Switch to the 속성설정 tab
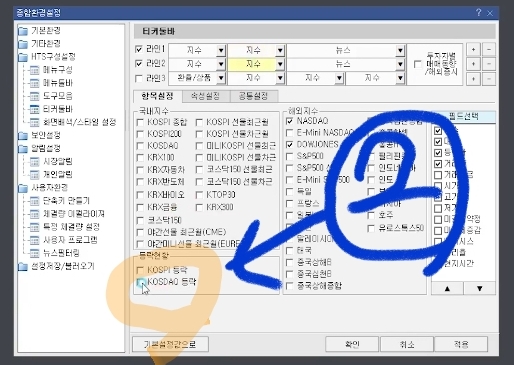This screenshot has height=365, width=514. [x=206, y=97]
